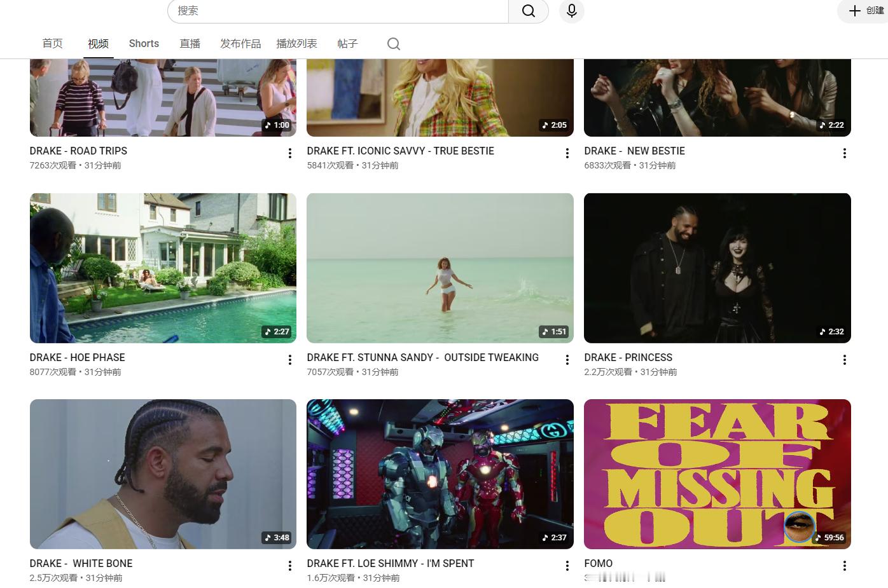This screenshot has height=588, width=888.
Task: Focus the 搜索 search input field
Action: (338, 11)
